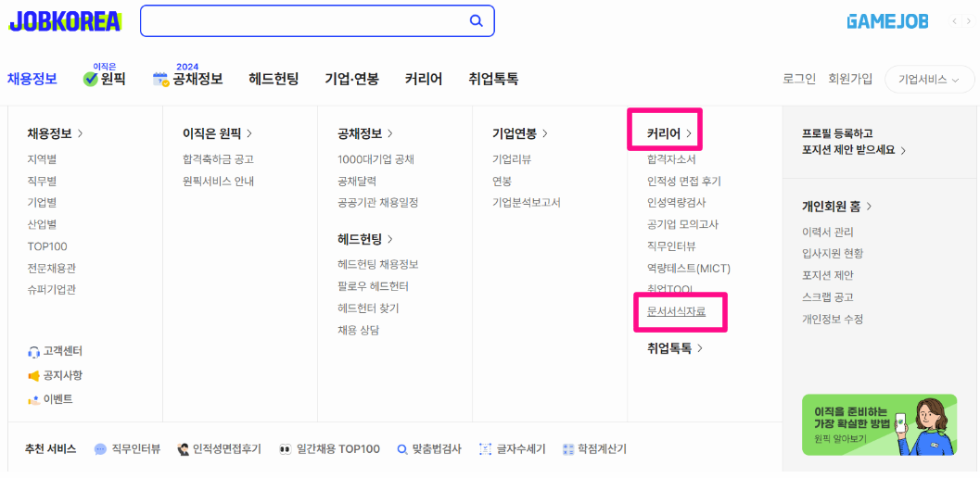This screenshot has height=478, width=980.
Task: Click the 직무인터뷰 speech bubble icon
Action: click(101, 449)
